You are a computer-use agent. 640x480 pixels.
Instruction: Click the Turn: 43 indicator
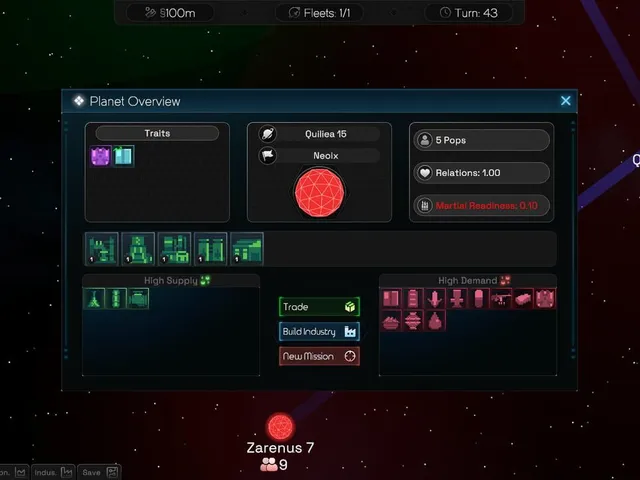(x=469, y=13)
